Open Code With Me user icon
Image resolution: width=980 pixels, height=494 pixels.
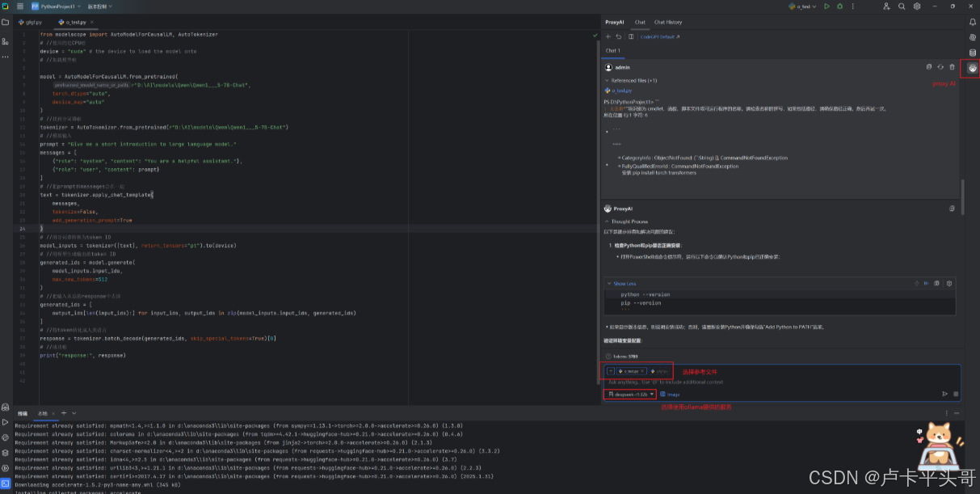pos(888,6)
